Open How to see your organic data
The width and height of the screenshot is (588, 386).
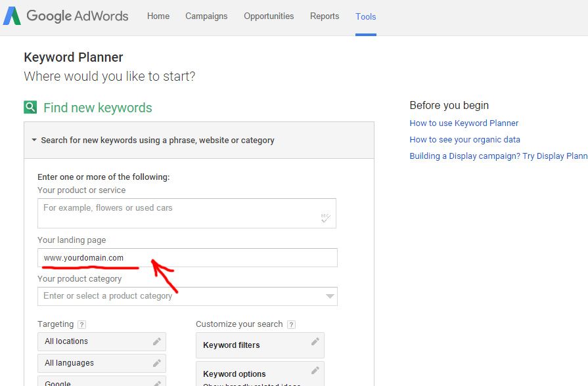point(464,139)
